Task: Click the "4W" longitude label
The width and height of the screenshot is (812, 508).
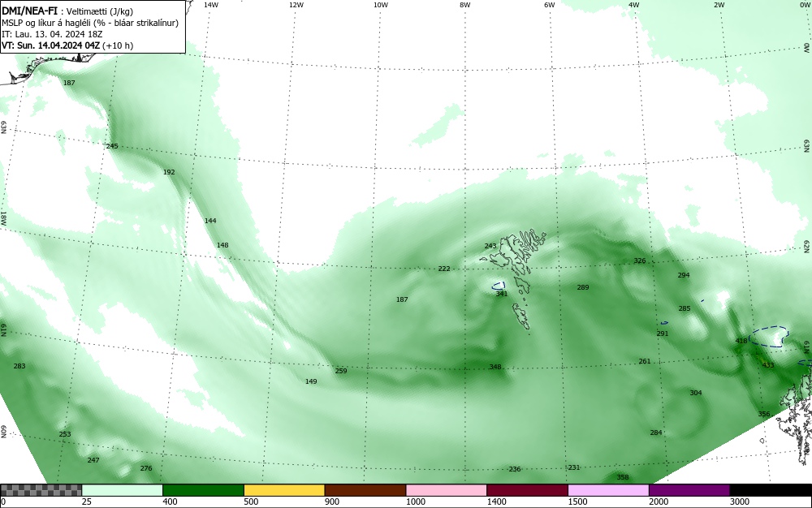Action: tap(634, 5)
